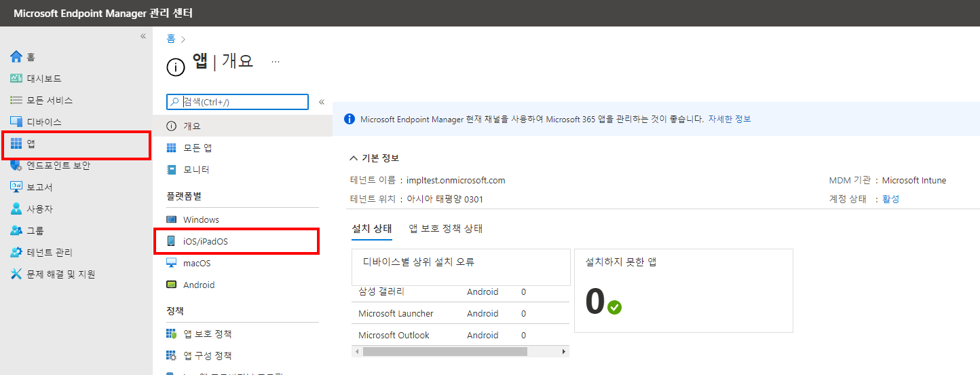
Task: Click the All services list icon
Action: point(17,100)
